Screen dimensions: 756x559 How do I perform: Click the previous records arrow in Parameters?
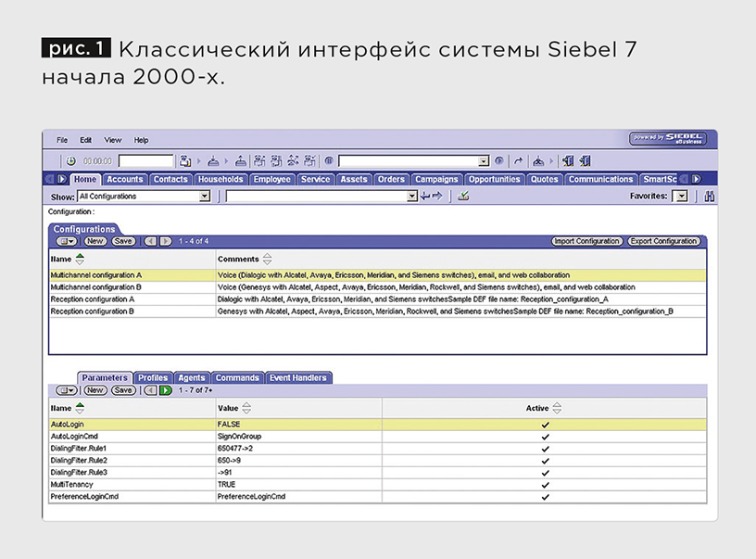(150, 390)
